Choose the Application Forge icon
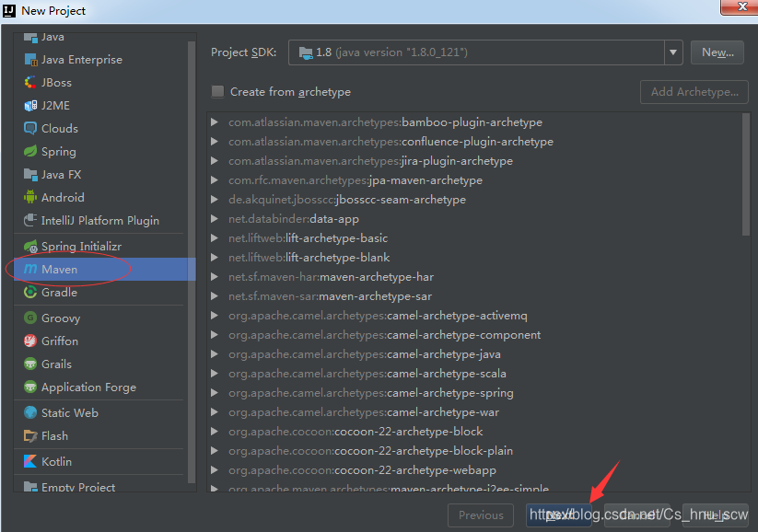Image resolution: width=758 pixels, height=532 pixels. 30,387
